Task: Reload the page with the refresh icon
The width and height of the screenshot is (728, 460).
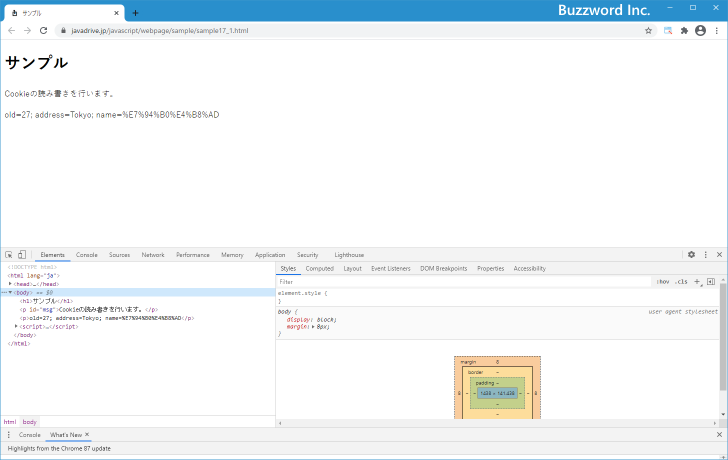Action: point(44,31)
